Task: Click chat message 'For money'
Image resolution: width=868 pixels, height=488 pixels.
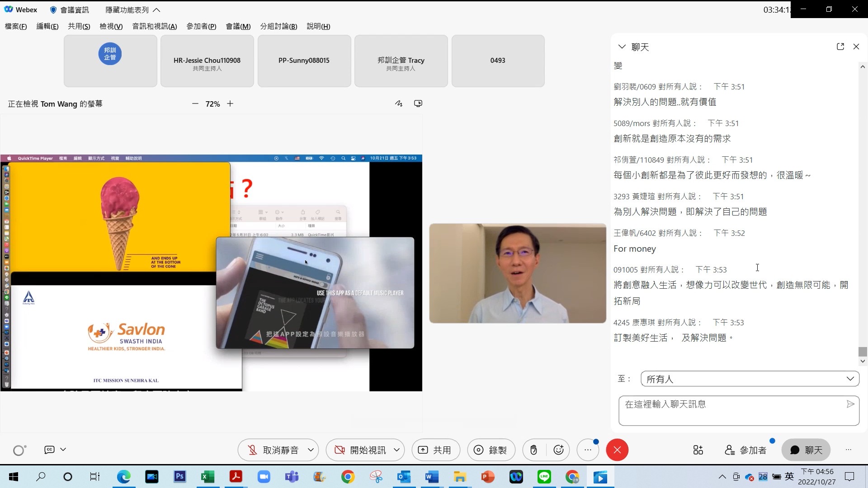Action: click(x=635, y=249)
